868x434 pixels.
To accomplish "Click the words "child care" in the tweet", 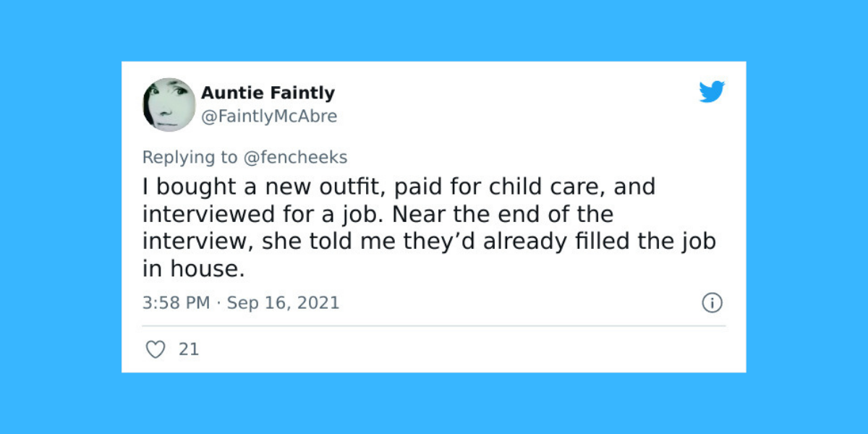I will (x=549, y=187).
